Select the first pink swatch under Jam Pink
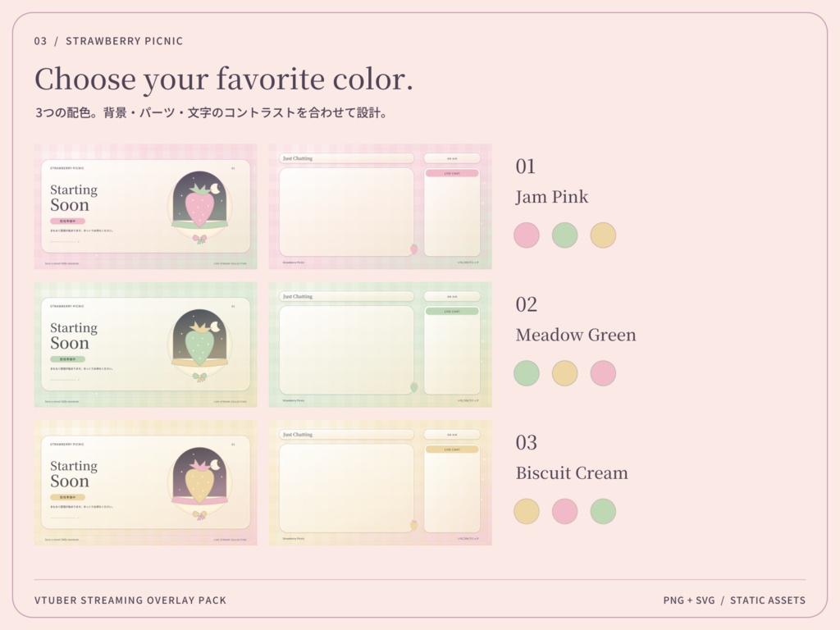Image resolution: width=840 pixels, height=630 pixels. [x=527, y=235]
